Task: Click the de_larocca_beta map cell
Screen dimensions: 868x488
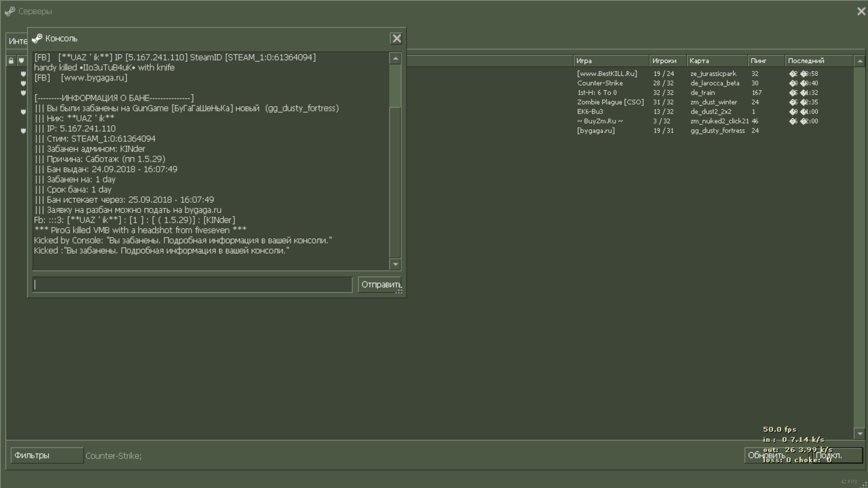Action: click(715, 83)
